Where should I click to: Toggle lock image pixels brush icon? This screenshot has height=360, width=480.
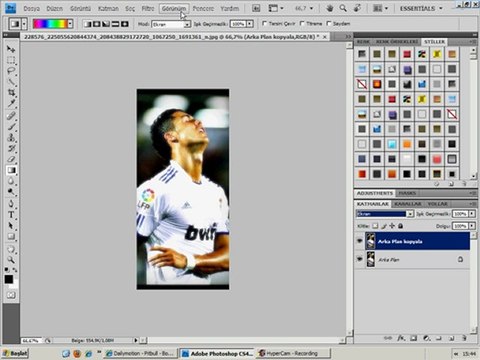click(x=384, y=226)
